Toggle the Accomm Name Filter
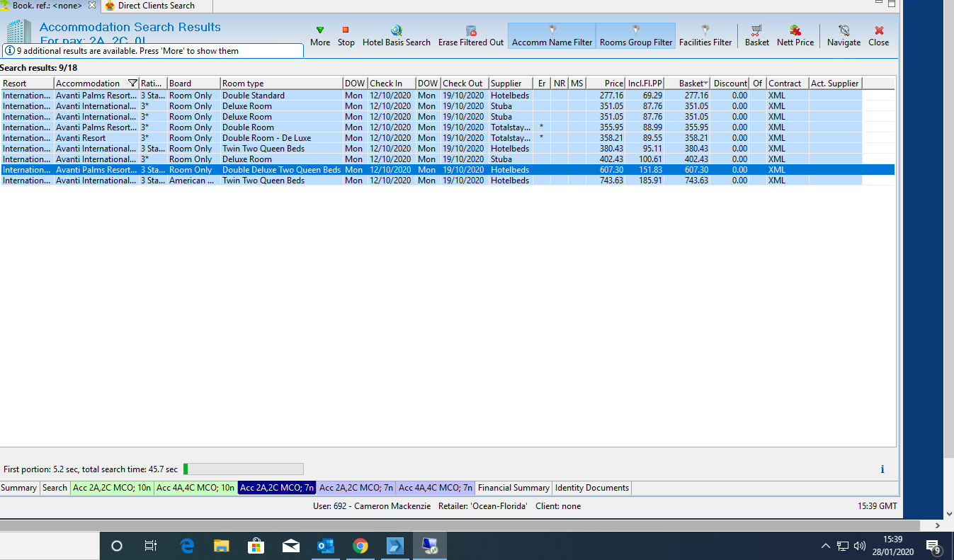The width and height of the screenshot is (954, 560). [552, 36]
